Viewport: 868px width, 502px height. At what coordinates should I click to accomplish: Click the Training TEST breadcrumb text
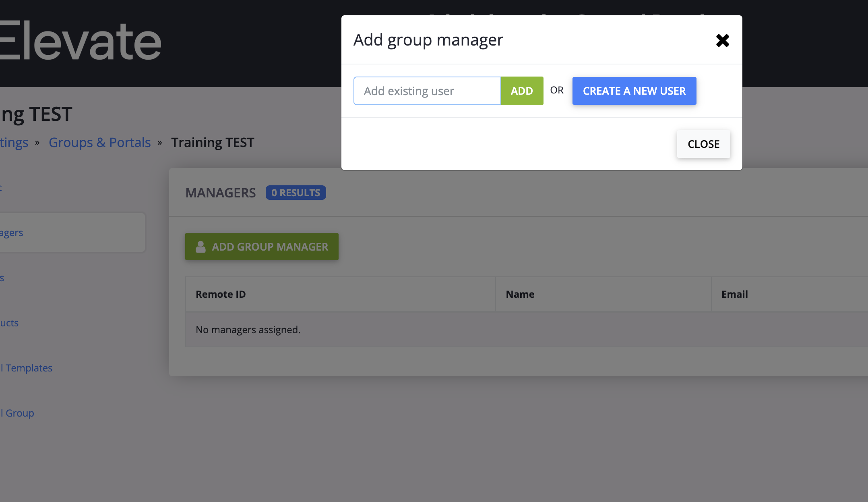click(x=213, y=142)
